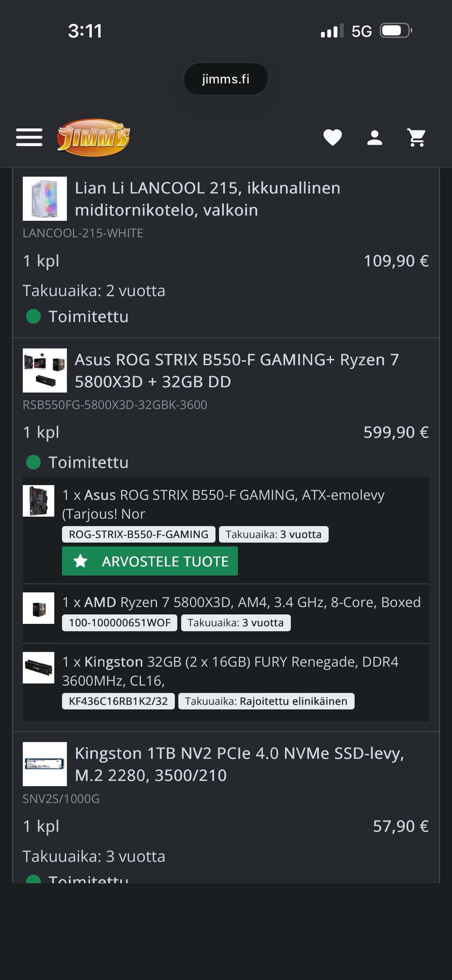Tap the Jimm's logo
Screen dimensions: 452x980
click(93, 138)
